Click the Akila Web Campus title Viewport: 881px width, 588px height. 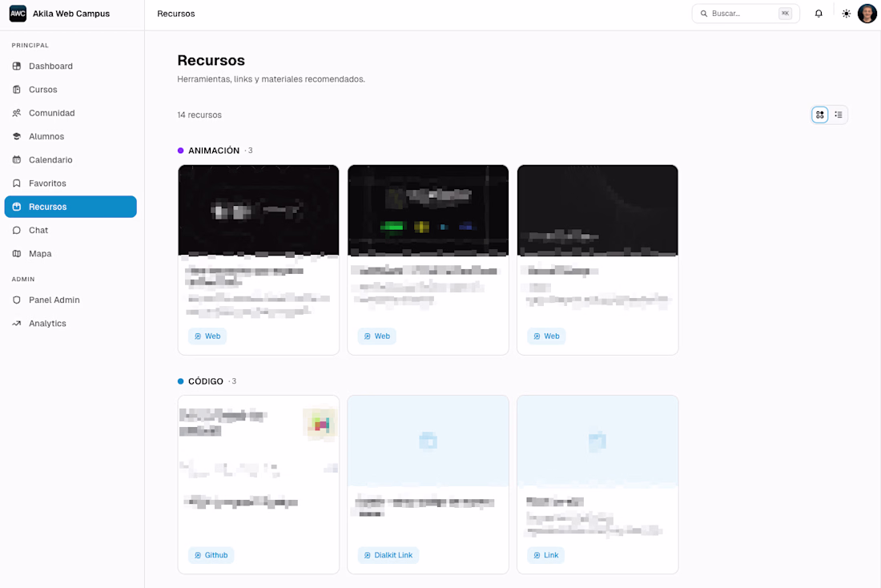point(71,14)
